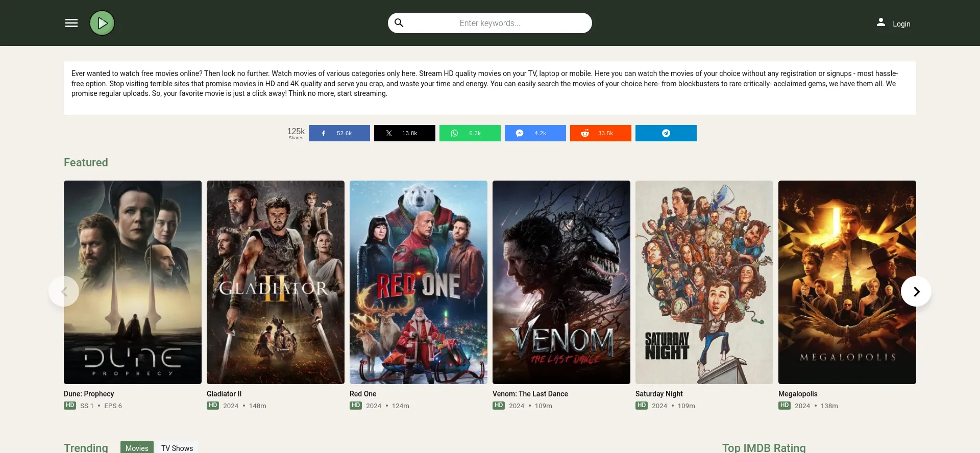Image resolution: width=980 pixels, height=453 pixels.
Task: Click 'EPS 6' under Dune: Prophecy
Action: point(113,406)
